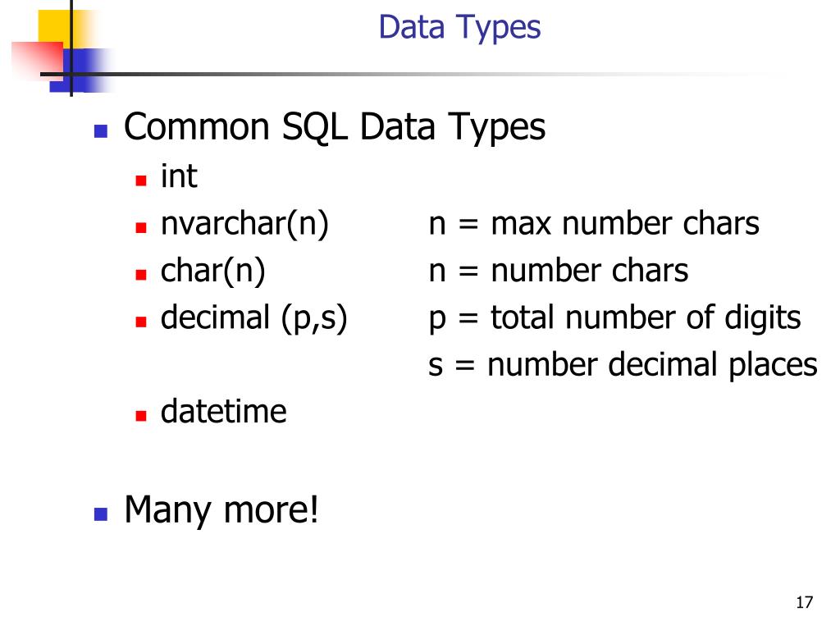Click the red bullet next to nvarchar(n)
Image resolution: width=840 pixels, height=630 pixels.
141,228
